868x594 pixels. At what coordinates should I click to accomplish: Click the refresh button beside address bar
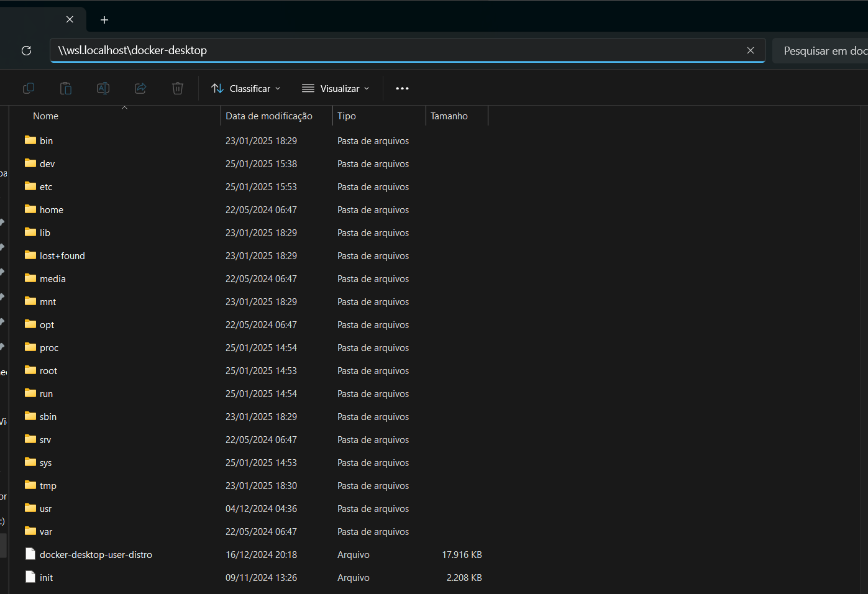pos(26,50)
